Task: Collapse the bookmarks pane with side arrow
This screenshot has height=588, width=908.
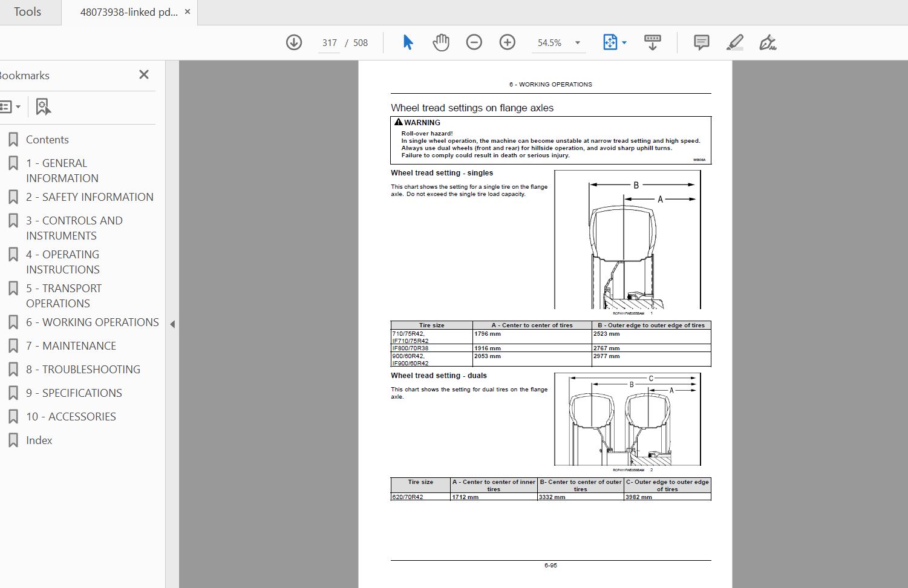Action: click(x=172, y=324)
